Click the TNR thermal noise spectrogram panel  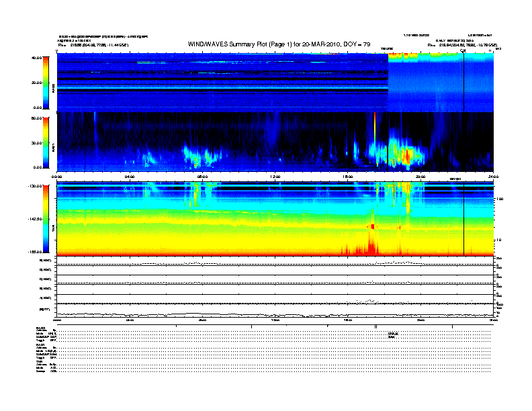coord(275,219)
